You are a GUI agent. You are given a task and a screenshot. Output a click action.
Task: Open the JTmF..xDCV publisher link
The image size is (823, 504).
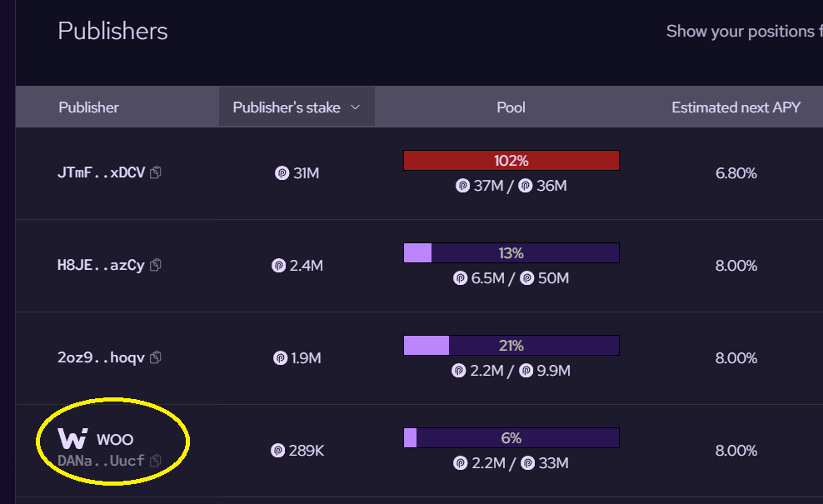(101, 172)
